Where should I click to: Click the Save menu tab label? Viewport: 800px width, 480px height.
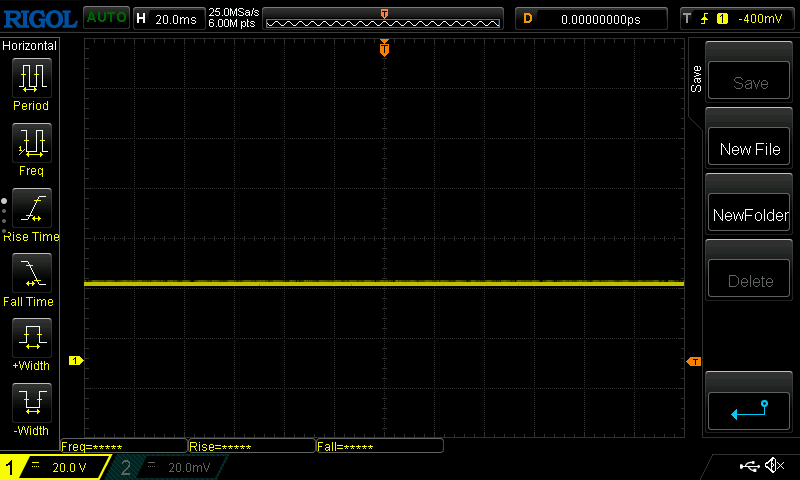coord(696,79)
